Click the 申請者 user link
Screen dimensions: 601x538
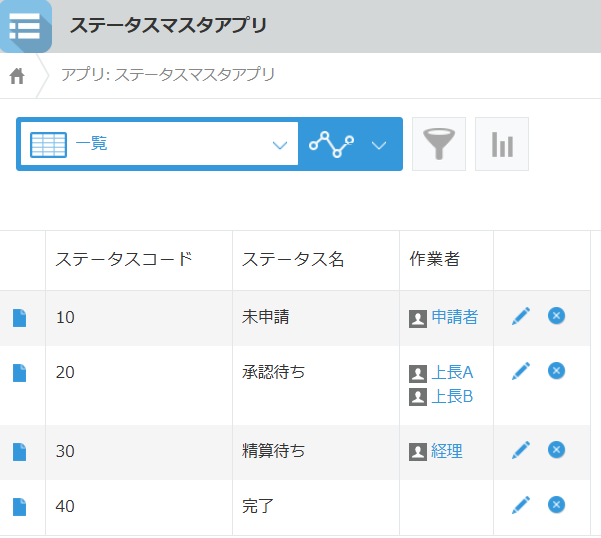454,318
